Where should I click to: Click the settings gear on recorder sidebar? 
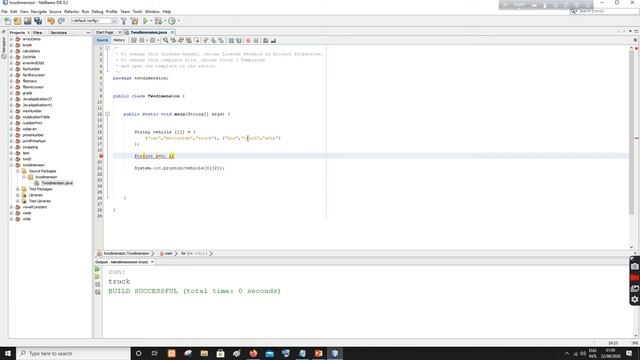coord(635,299)
